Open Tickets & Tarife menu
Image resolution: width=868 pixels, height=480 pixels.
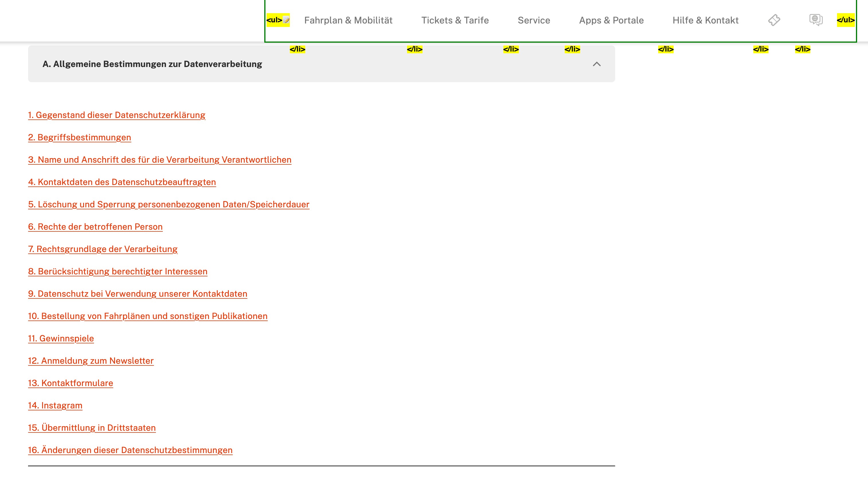pos(455,20)
